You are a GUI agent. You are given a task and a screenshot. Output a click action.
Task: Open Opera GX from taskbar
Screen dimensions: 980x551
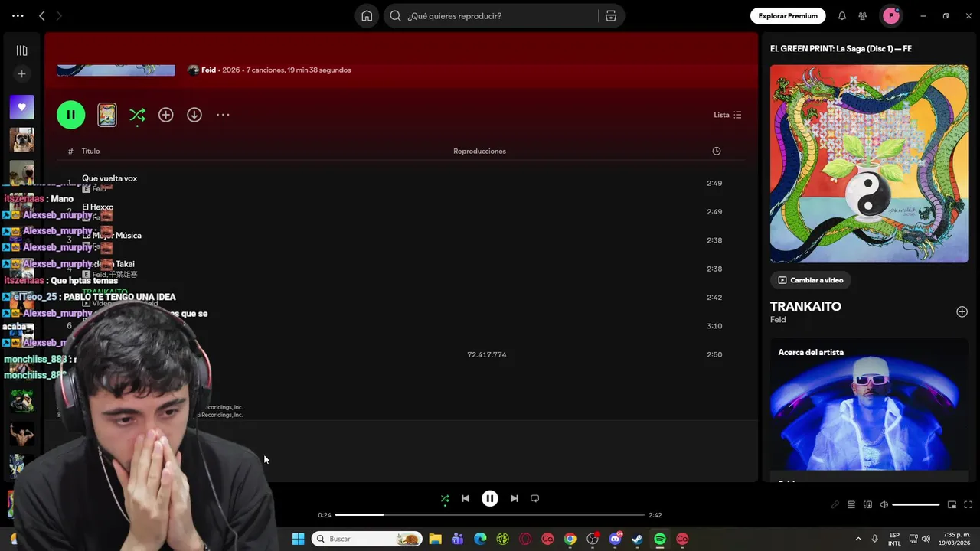[525, 539]
